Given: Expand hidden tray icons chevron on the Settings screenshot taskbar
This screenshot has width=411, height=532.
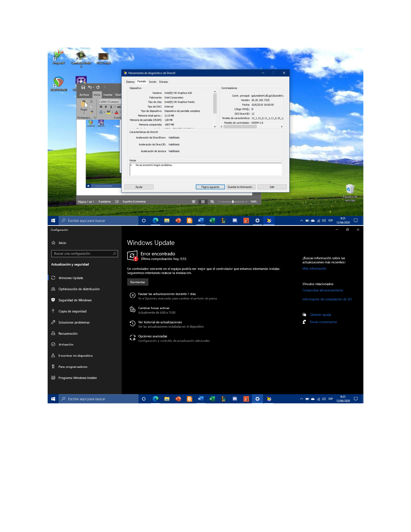Looking at the screenshot, I should click(x=301, y=399).
